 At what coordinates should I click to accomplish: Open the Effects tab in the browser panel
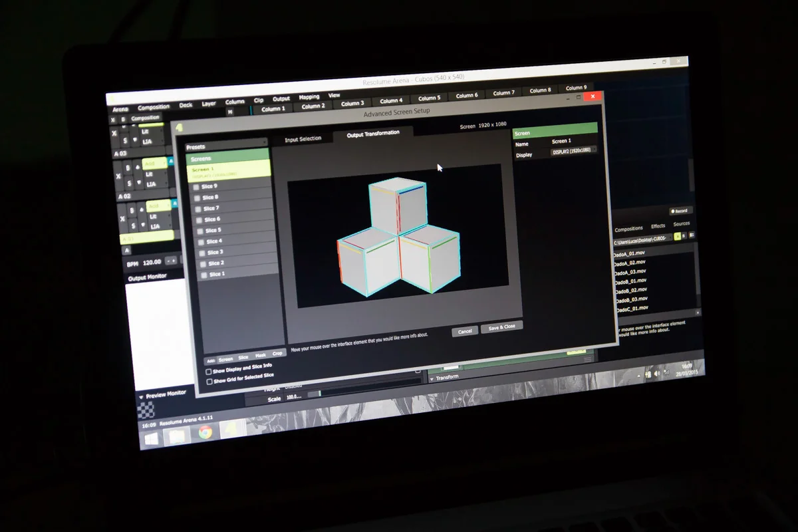[x=658, y=226]
